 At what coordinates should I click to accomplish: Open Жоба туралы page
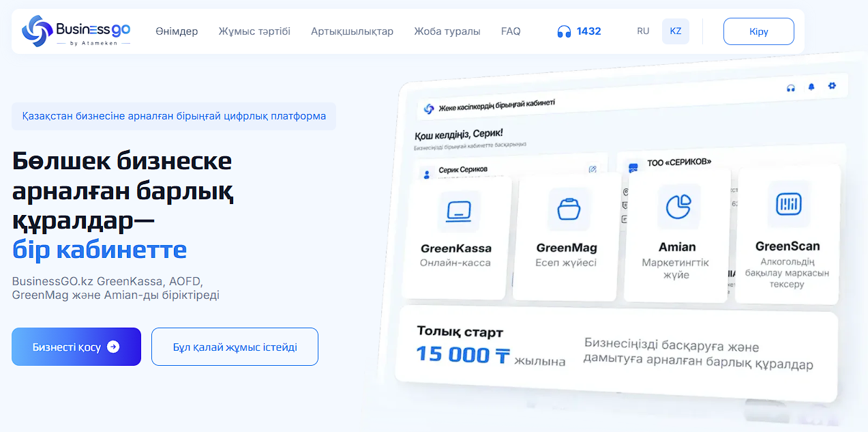pyautogui.click(x=447, y=31)
